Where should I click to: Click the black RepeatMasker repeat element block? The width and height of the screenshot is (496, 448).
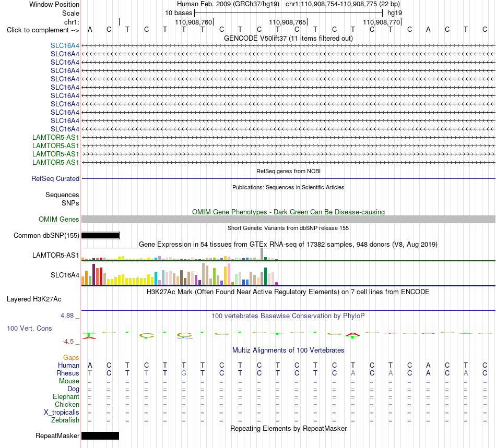point(100,435)
